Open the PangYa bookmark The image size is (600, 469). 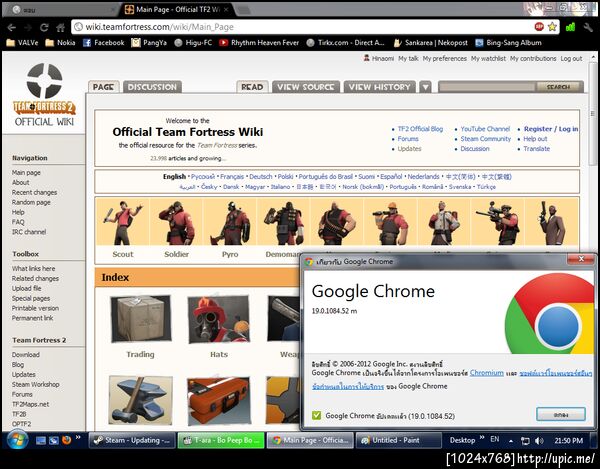click(x=149, y=42)
